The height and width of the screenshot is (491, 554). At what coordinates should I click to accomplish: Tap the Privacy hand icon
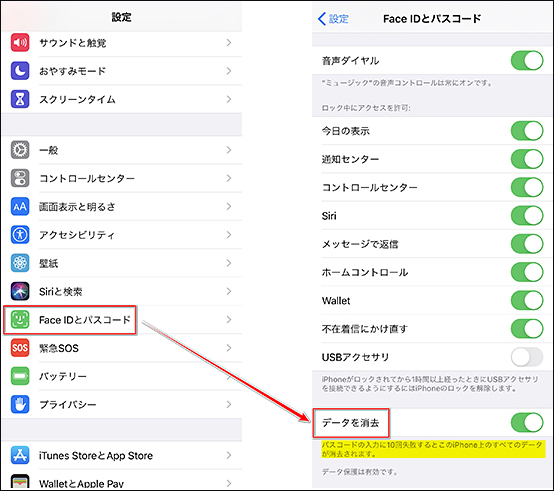(x=20, y=404)
